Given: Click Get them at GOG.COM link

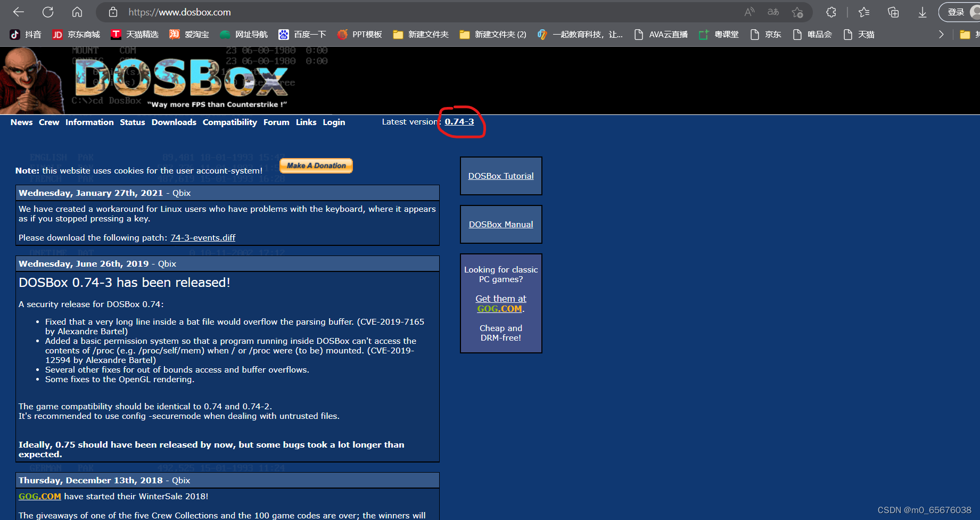Looking at the screenshot, I should (500, 304).
